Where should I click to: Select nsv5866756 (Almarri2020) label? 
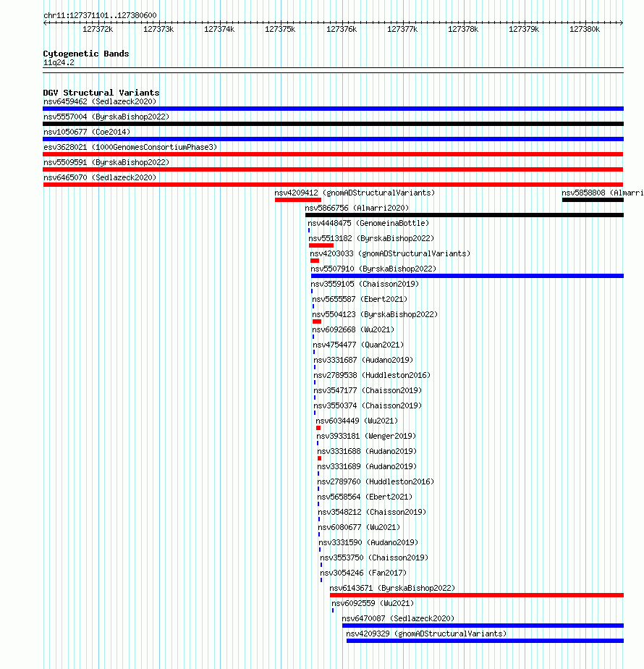click(357, 209)
